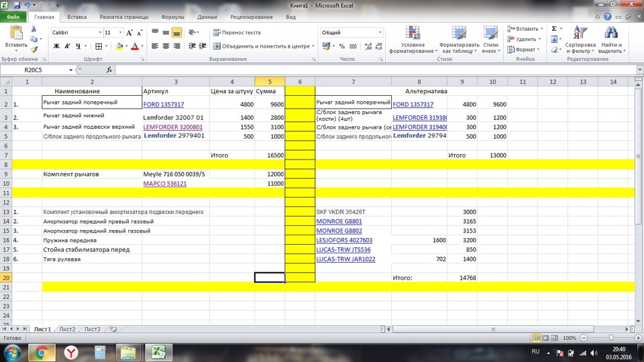The width and height of the screenshot is (644, 362).
Task: Toggle middle vertical alignment
Action: tap(166, 32)
